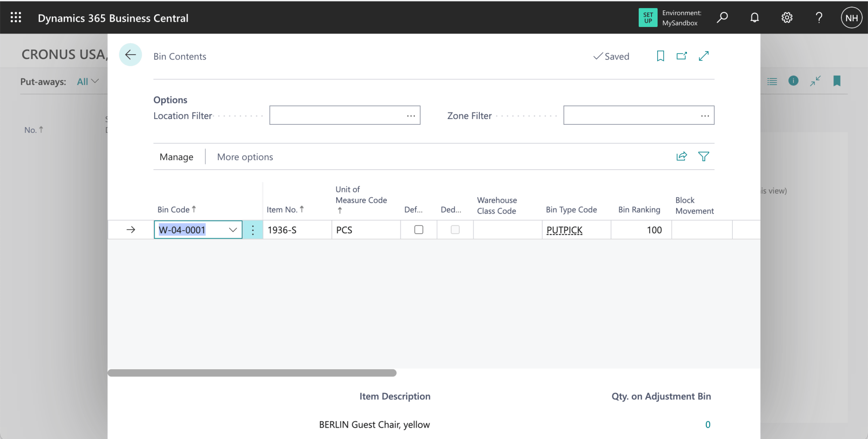This screenshot has height=439, width=868.
Task: Click the search magnifier icon
Action: tap(722, 18)
